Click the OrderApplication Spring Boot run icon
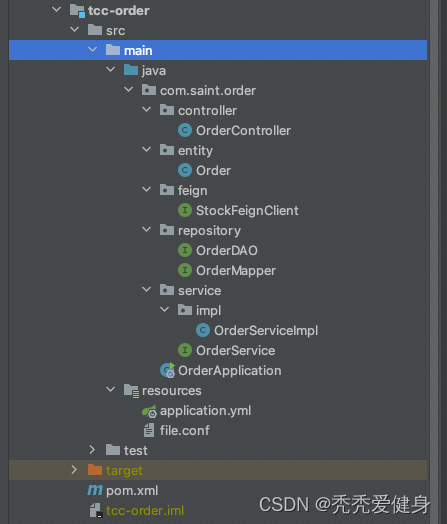The height and width of the screenshot is (524, 447). tap(167, 370)
